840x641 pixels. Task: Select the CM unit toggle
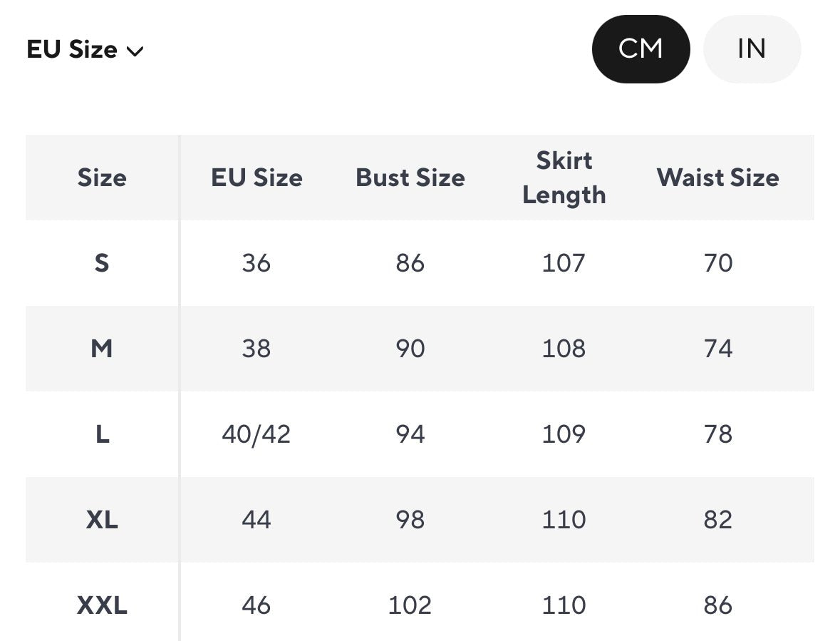(x=641, y=49)
